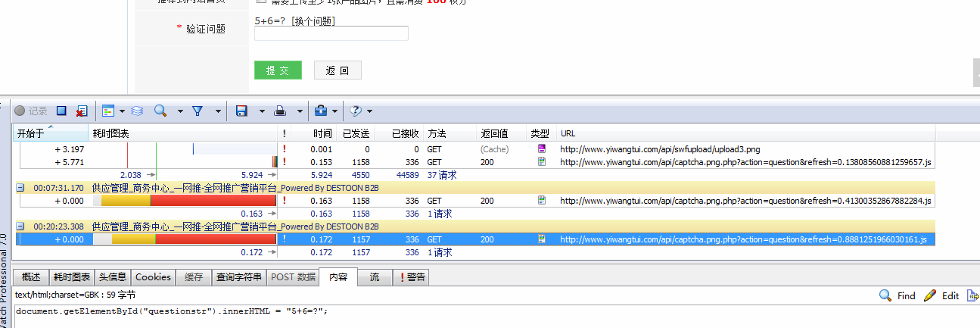Click the toolbox tools icon

pos(321,111)
